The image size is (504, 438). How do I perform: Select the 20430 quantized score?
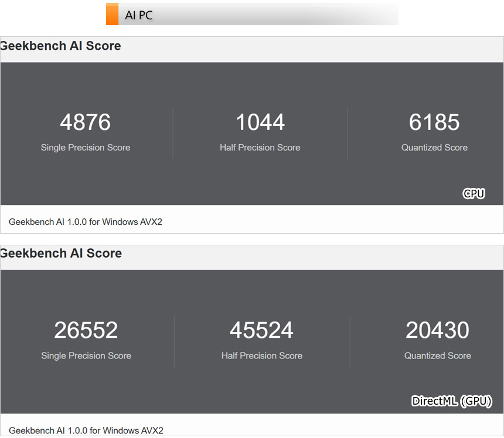coord(438,330)
